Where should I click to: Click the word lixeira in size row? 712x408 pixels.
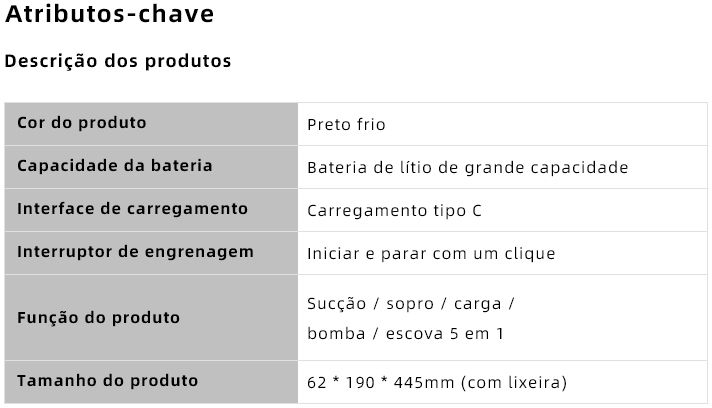pyautogui.click(x=534, y=383)
